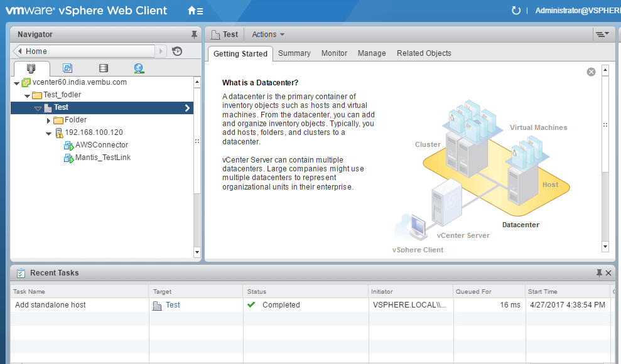The width and height of the screenshot is (621, 364).
Task: Click the Test datacenter icon in tree
Action: [48, 107]
